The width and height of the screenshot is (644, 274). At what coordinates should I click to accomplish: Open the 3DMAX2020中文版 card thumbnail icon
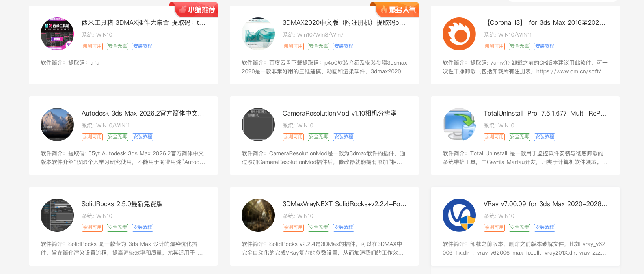click(x=258, y=34)
